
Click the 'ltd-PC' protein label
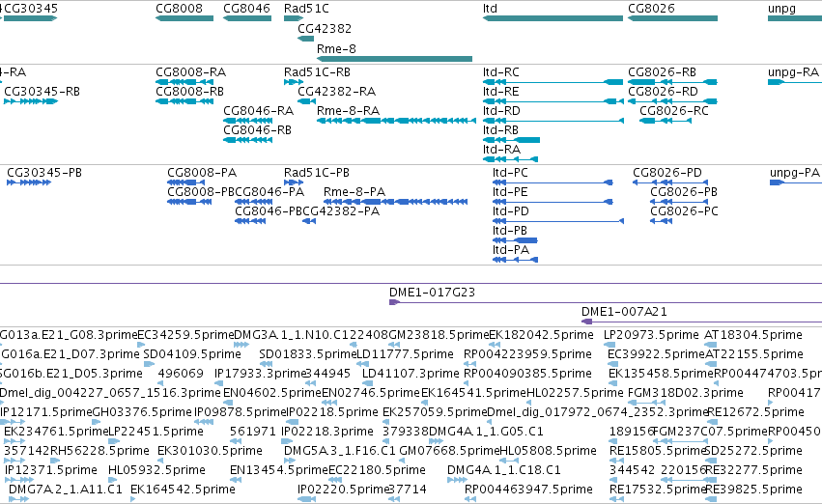tap(510, 173)
